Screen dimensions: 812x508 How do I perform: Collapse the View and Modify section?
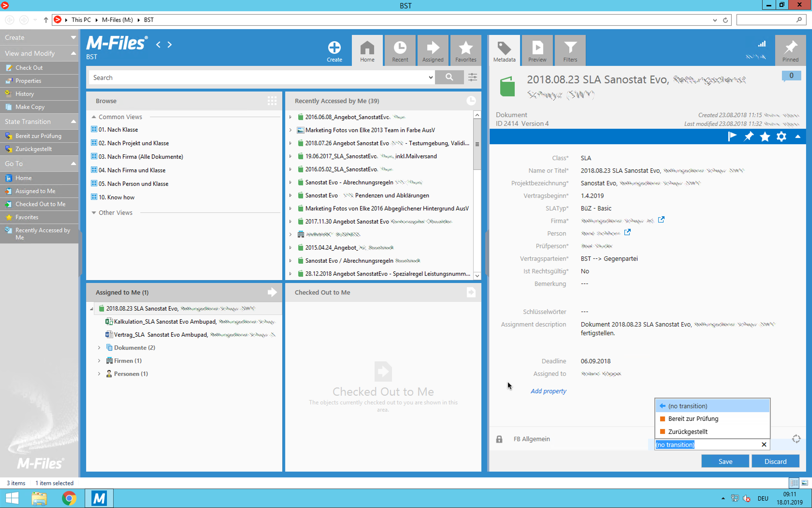pyautogui.click(x=73, y=53)
